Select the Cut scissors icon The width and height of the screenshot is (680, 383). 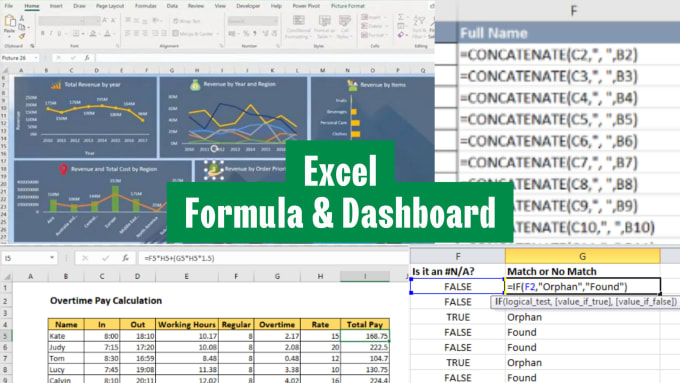pos(22,19)
